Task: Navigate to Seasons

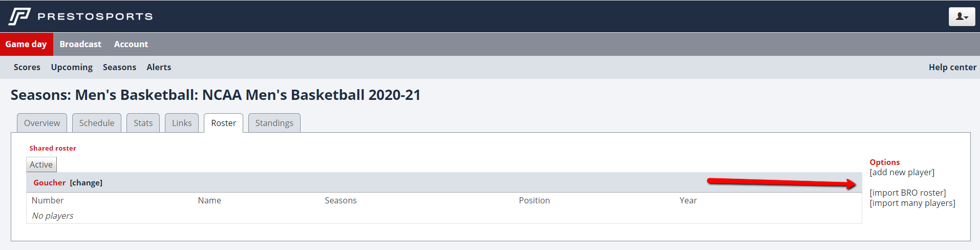Action: coord(119,67)
